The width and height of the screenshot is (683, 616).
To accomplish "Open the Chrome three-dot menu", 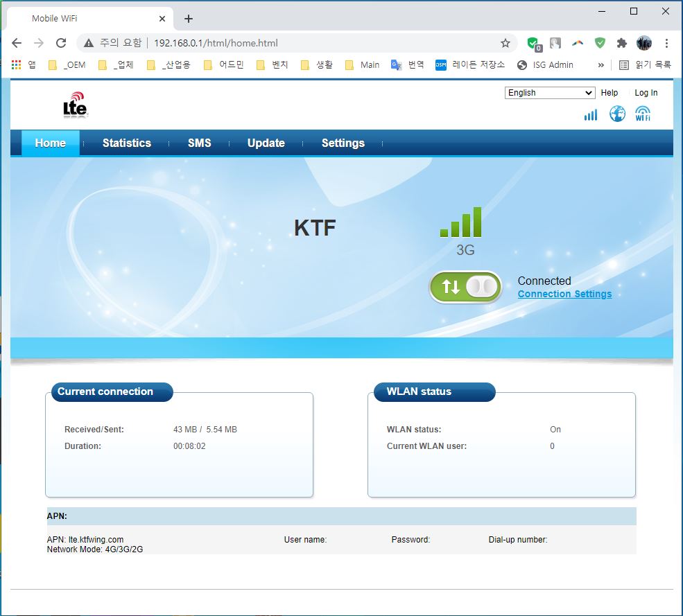I will pos(666,43).
